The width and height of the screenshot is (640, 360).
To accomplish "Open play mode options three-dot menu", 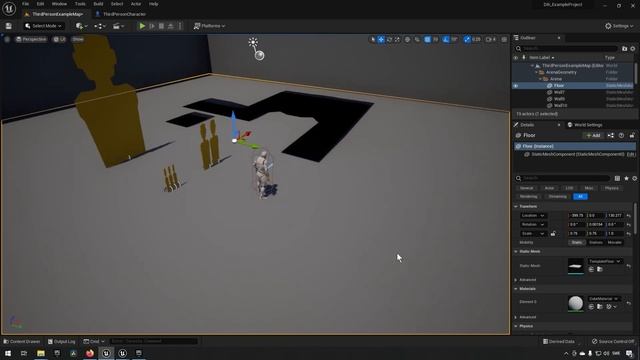I will [x=180, y=26].
